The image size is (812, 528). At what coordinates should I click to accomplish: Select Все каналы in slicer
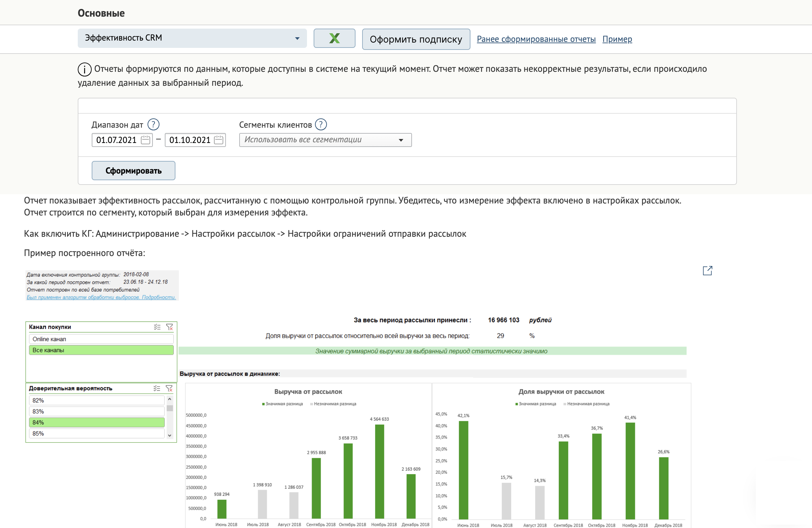click(101, 350)
